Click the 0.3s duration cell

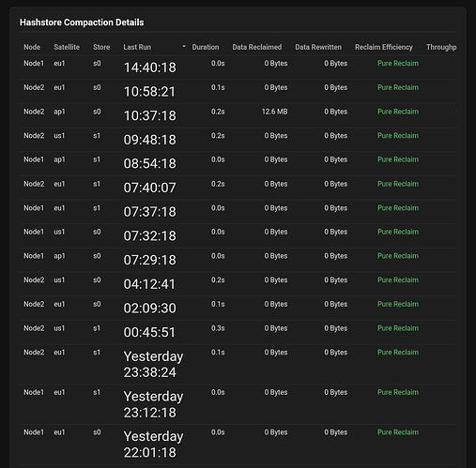click(218, 328)
